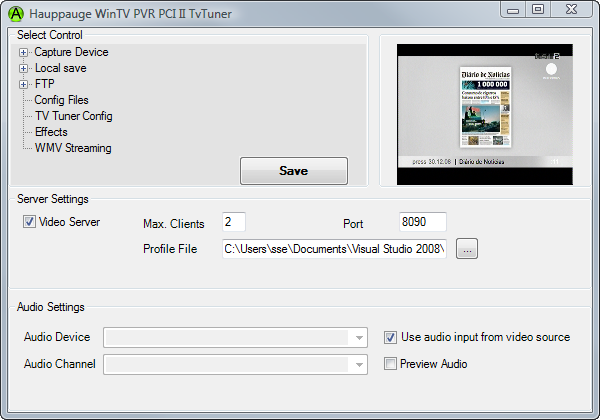Expand the Capture Device tree node
The image size is (600, 420).
click(23, 52)
